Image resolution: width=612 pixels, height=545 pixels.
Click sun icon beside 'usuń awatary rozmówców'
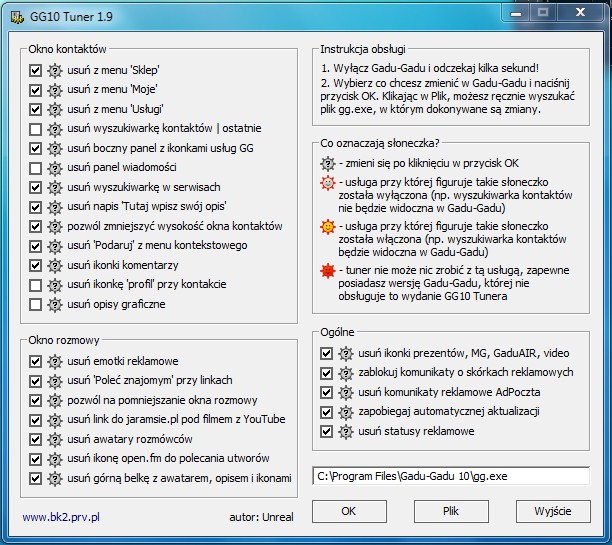pyautogui.click(x=55, y=440)
